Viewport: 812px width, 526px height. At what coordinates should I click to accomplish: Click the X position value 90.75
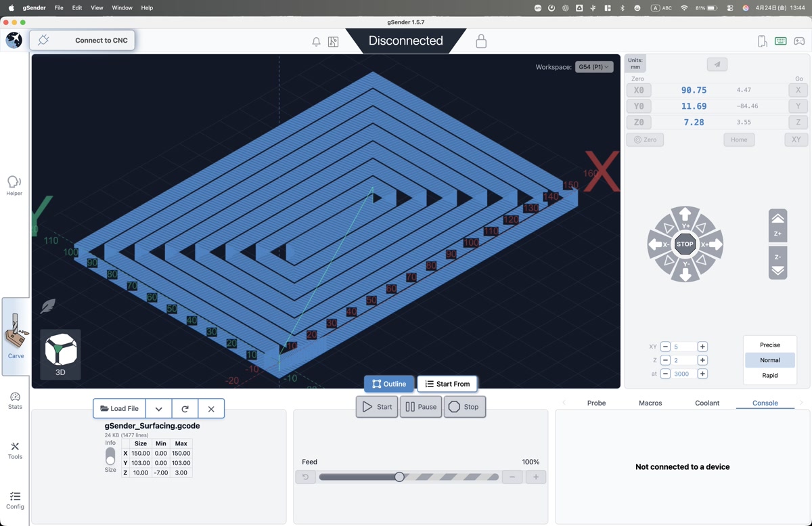tap(694, 90)
